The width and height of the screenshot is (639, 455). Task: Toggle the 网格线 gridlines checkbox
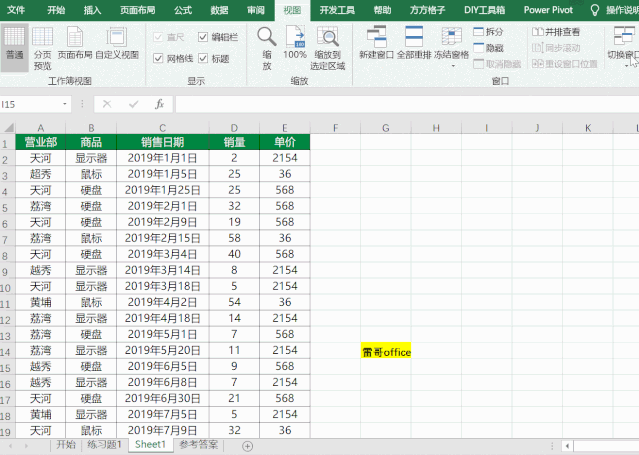coord(158,58)
